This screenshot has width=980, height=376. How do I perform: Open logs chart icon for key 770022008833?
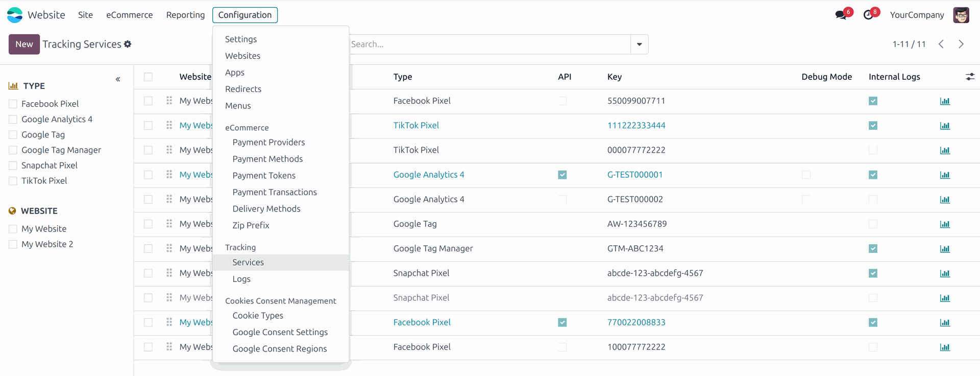945,322
